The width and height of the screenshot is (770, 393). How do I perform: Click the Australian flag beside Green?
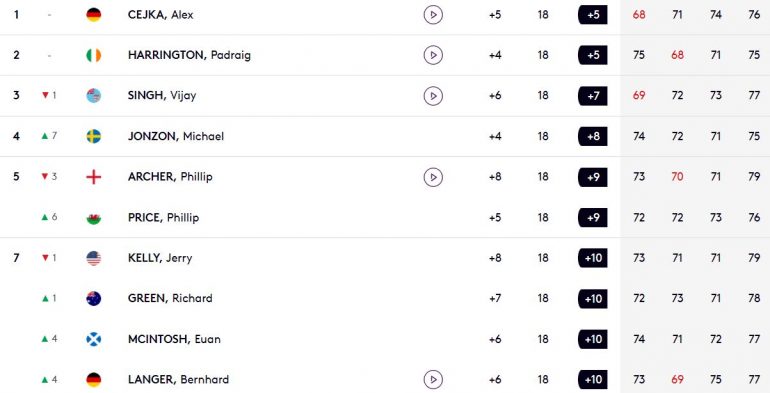tap(94, 298)
